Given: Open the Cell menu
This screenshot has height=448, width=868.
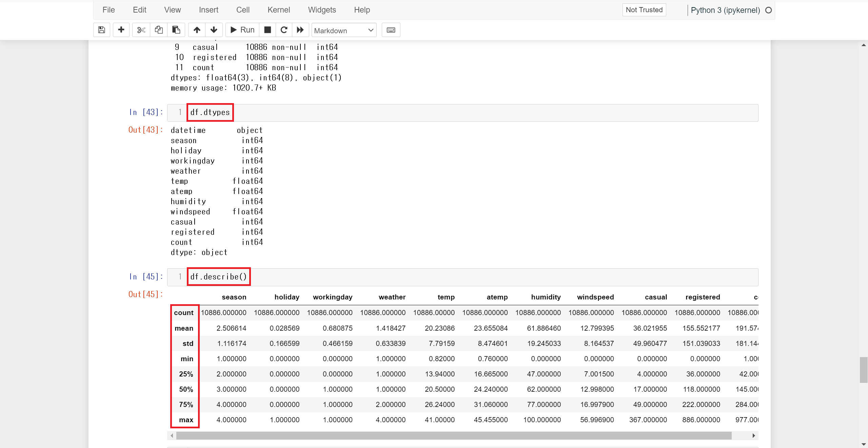Looking at the screenshot, I should [243, 10].
